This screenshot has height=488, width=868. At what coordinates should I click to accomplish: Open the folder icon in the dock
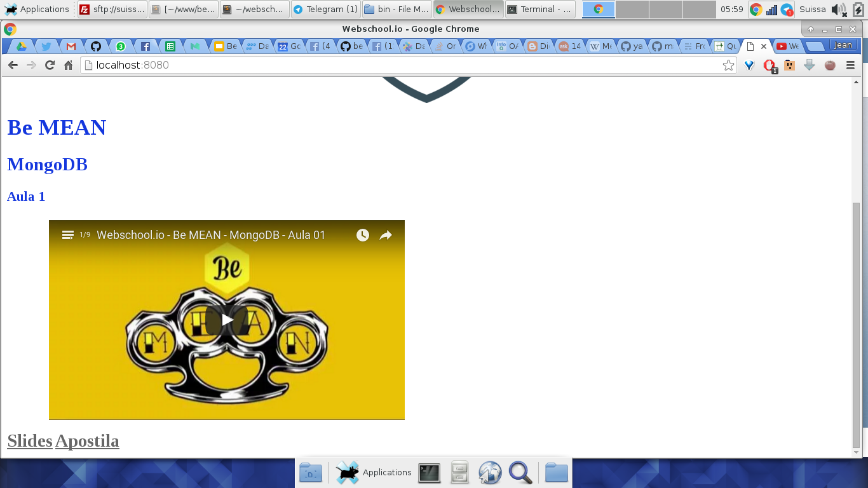(557, 473)
